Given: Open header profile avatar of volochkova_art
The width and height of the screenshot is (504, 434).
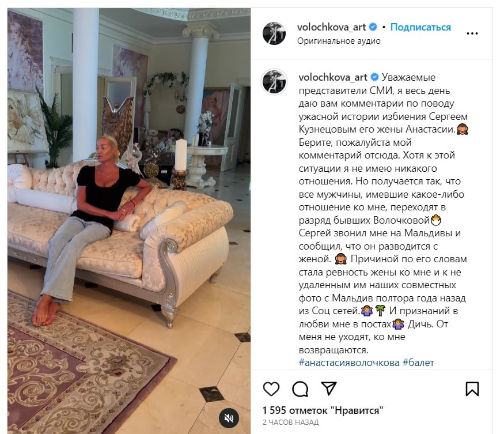Looking at the screenshot, I should click(x=274, y=33).
